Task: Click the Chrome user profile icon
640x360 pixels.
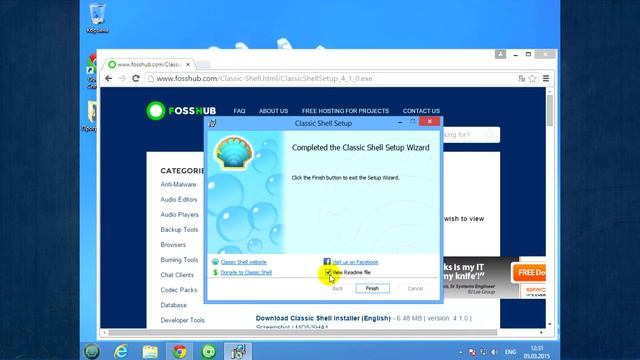Action: [x=500, y=54]
